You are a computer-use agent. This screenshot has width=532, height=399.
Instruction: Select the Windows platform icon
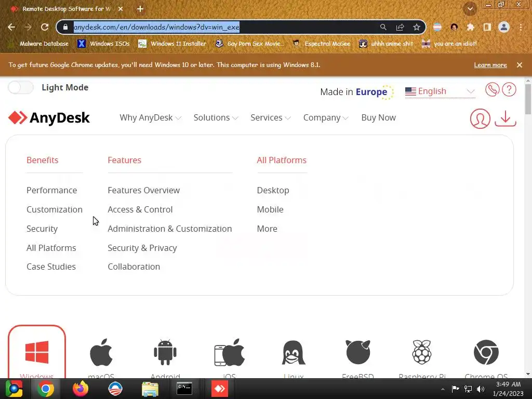(x=37, y=352)
